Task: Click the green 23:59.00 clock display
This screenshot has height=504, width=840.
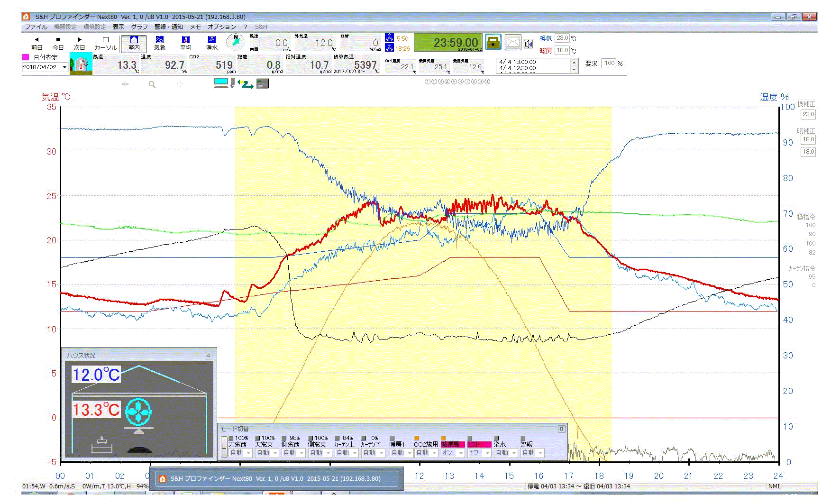Action: 448,43
